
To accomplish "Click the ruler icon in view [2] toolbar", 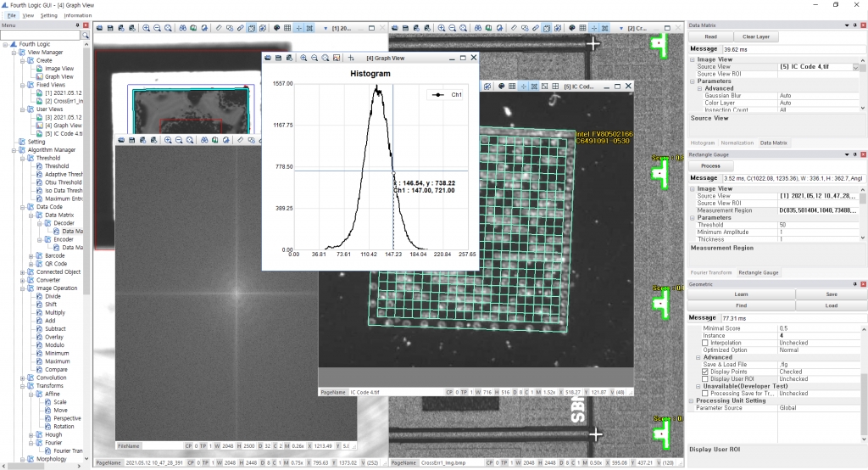I will [x=514, y=28].
